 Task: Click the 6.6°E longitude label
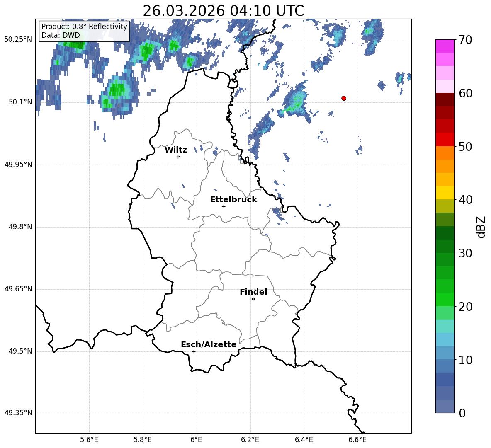pos(357,440)
